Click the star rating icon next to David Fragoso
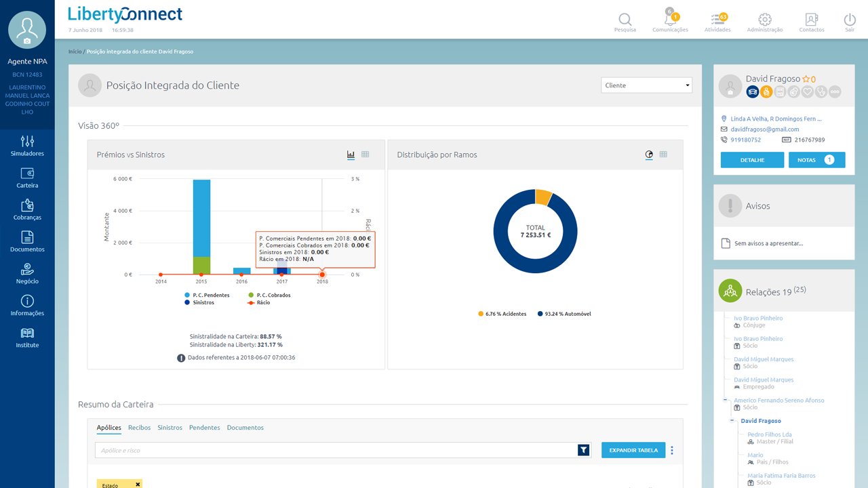 (806, 79)
